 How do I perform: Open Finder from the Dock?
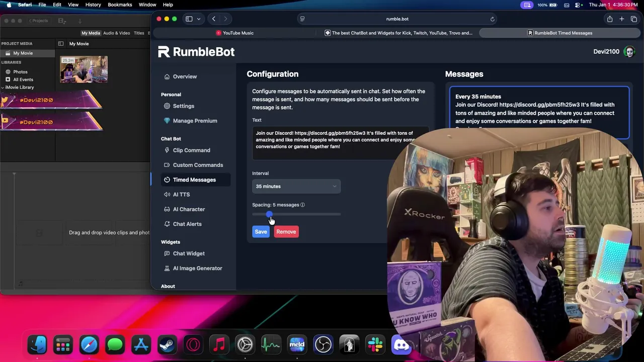pos(37,345)
